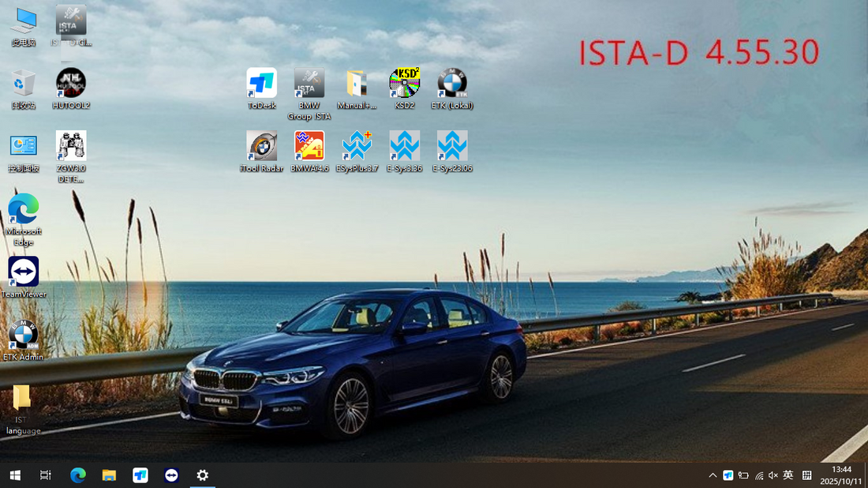Open the ETK Admin shortcut
Screen dimensions: 868x488
tap(23, 336)
